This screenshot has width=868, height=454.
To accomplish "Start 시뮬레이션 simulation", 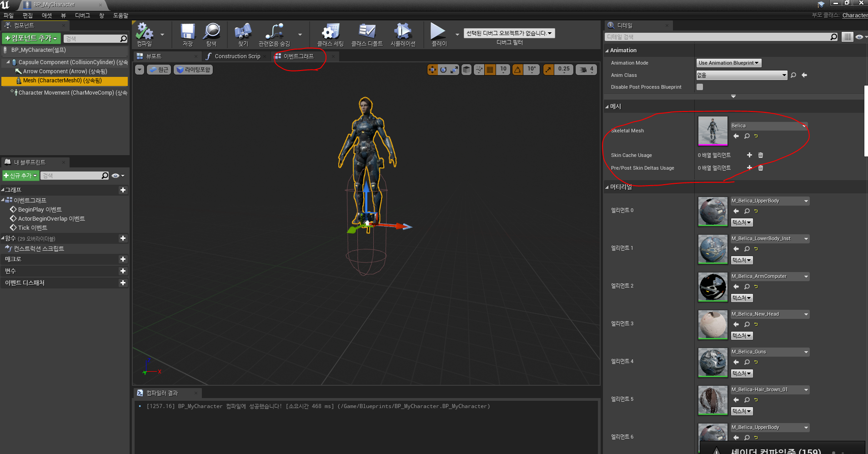I will 403,34.
